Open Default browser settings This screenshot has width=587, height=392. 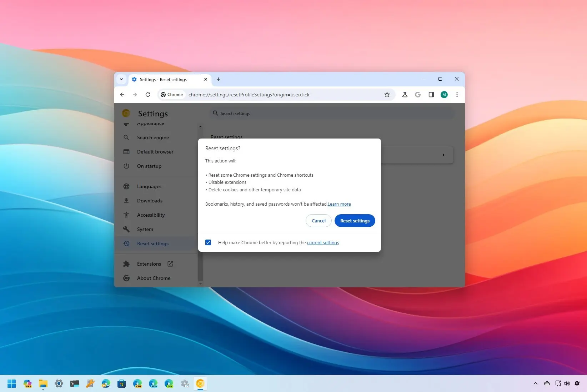[x=155, y=152]
